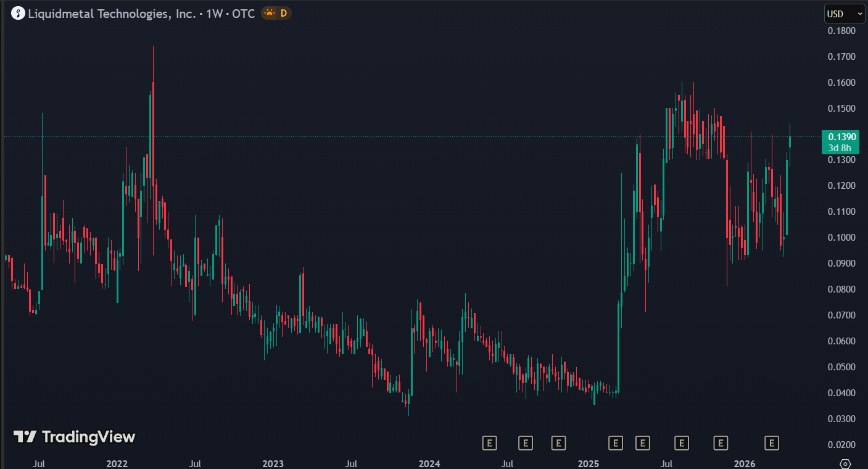868x469 pixels.
Task: Click the 0.1200 price axis label
Action: pyautogui.click(x=841, y=186)
